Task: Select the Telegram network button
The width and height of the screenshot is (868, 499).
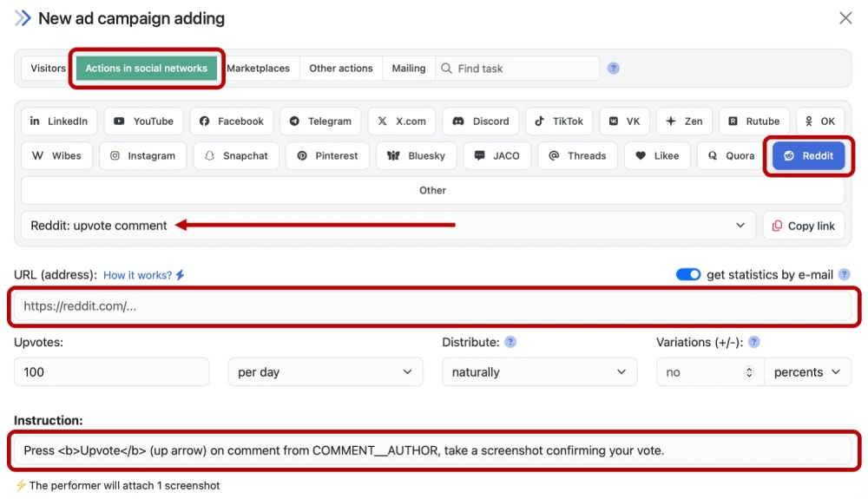Action: coord(320,121)
